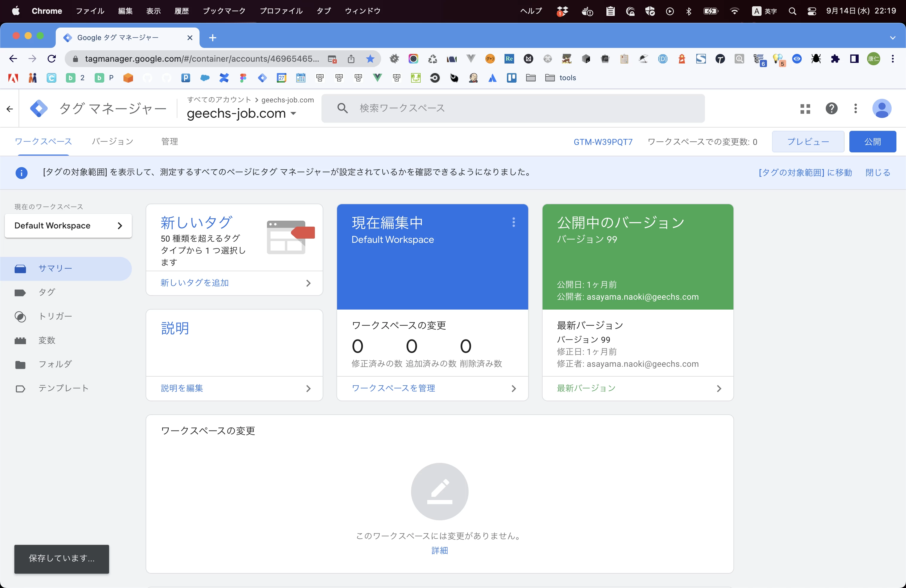
Task: Open the Trello bookmark icon
Action: pos(511,78)
